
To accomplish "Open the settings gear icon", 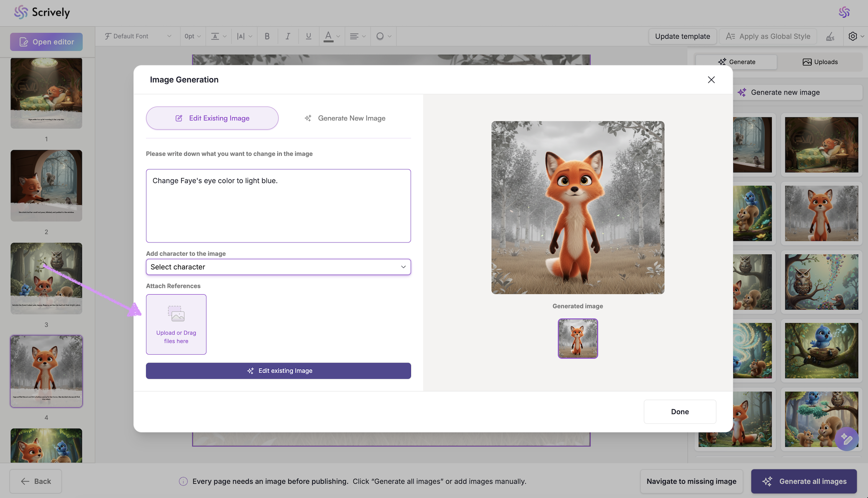I will tap(852, 36).
